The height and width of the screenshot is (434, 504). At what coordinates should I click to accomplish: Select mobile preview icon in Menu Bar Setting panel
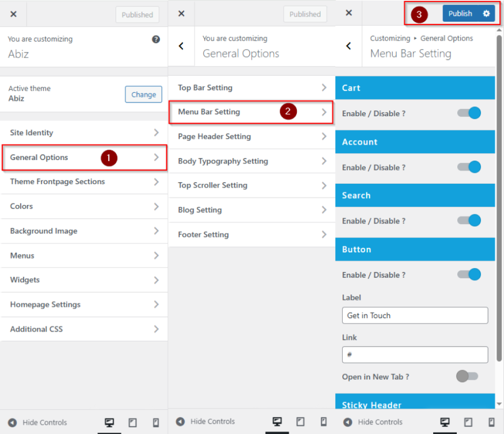491,422
